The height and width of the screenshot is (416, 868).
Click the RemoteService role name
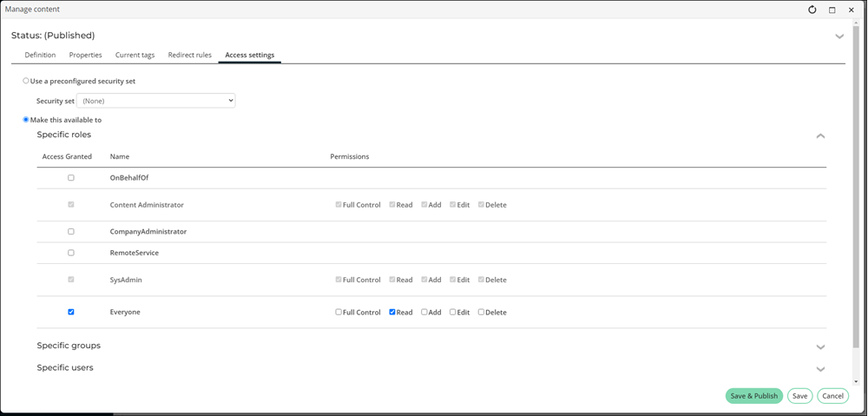tap(135, 253)
